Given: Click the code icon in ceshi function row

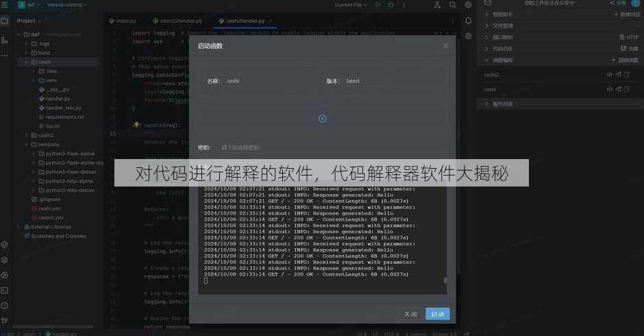Looking at the screenshot, I should point(610,89).
